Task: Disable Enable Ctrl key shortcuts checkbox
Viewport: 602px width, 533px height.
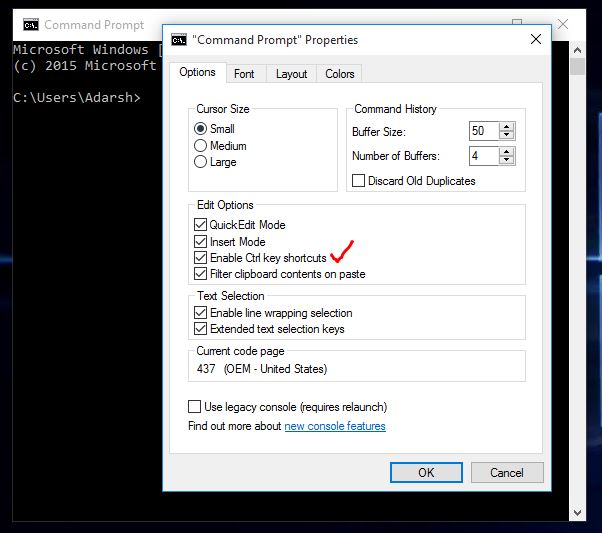Action: (201, 258)
